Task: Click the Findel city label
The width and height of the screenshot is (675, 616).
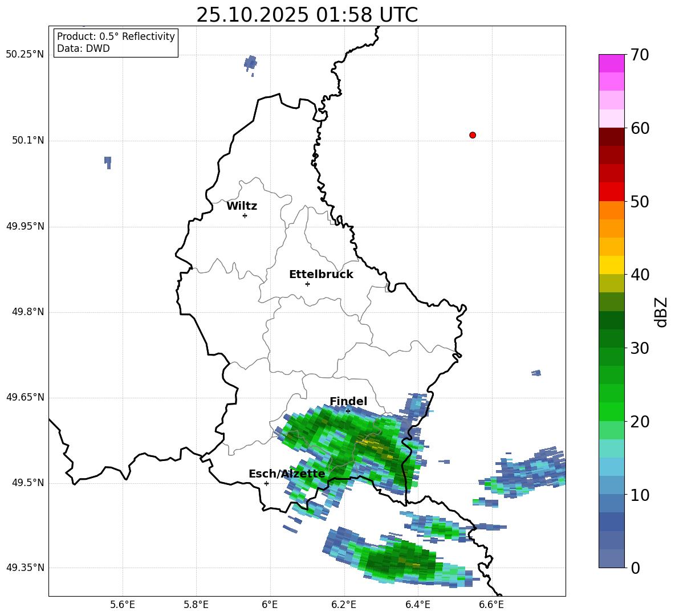Action: pyautogui.click(x=348, y=401)
